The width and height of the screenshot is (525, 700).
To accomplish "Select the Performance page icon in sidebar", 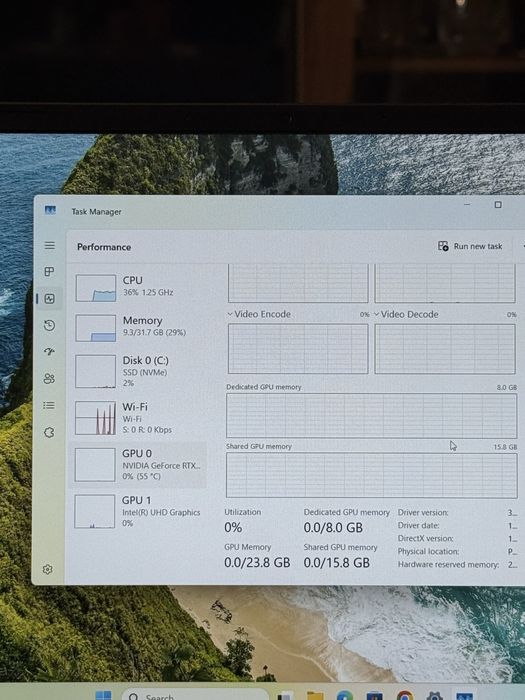I will 50,299.
